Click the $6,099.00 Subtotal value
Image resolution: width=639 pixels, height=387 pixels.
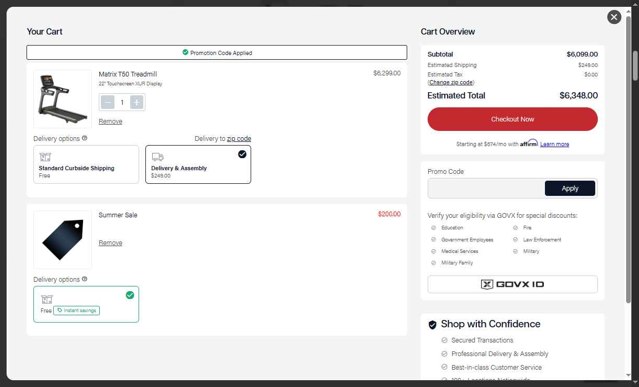pyautogui.click(x=582, y=54)
